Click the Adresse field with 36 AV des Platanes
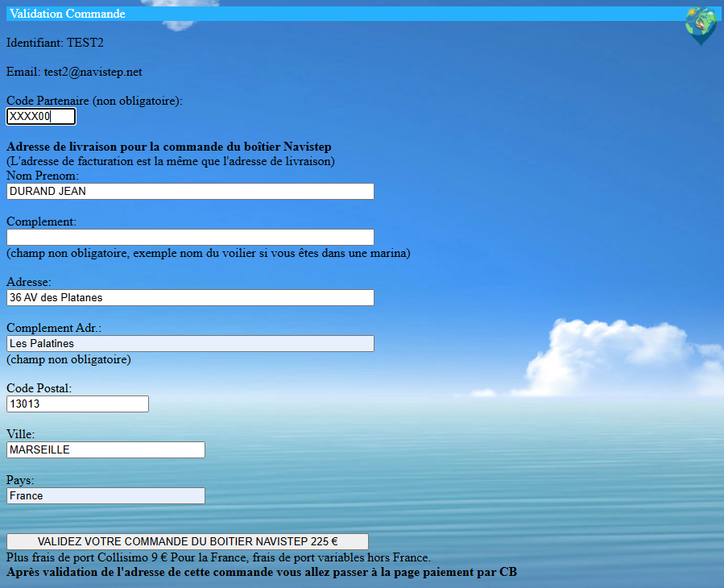724x588 pixels. tap(190, 297)
